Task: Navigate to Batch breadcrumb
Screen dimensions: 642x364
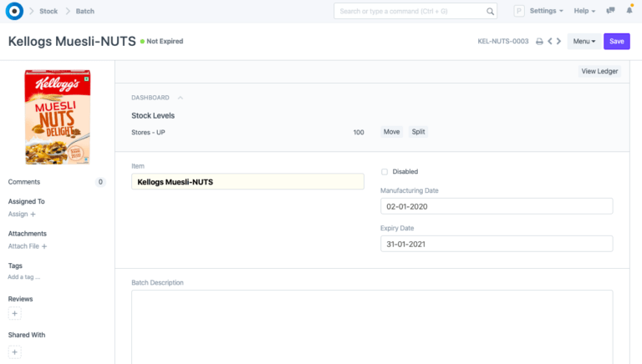Action: tap(85, 11)
